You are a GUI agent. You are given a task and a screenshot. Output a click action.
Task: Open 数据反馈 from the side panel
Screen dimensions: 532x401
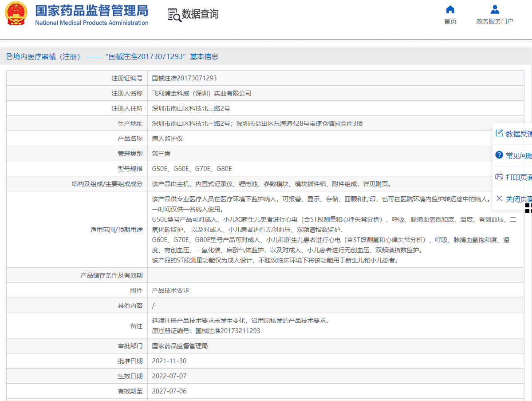pos(518,134)
